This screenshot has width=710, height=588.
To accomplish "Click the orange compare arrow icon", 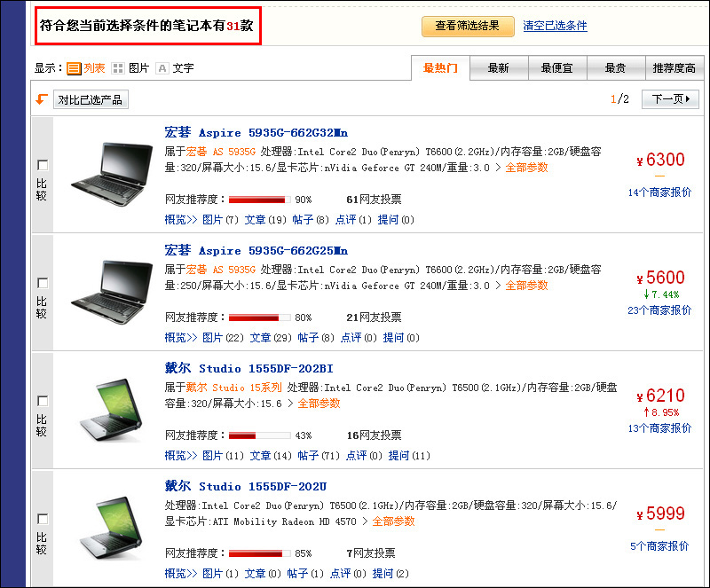I will (x=42, y=99).
